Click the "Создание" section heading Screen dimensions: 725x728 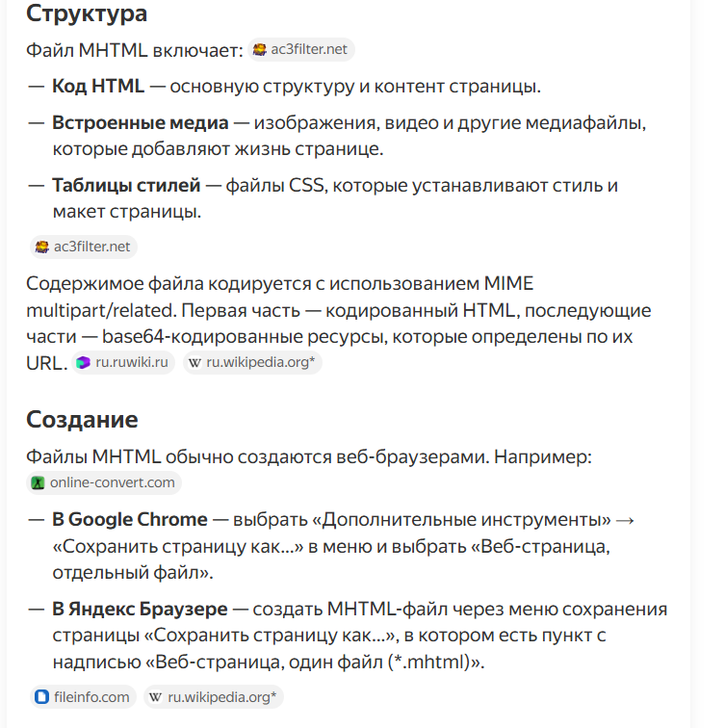pos(82,419)
